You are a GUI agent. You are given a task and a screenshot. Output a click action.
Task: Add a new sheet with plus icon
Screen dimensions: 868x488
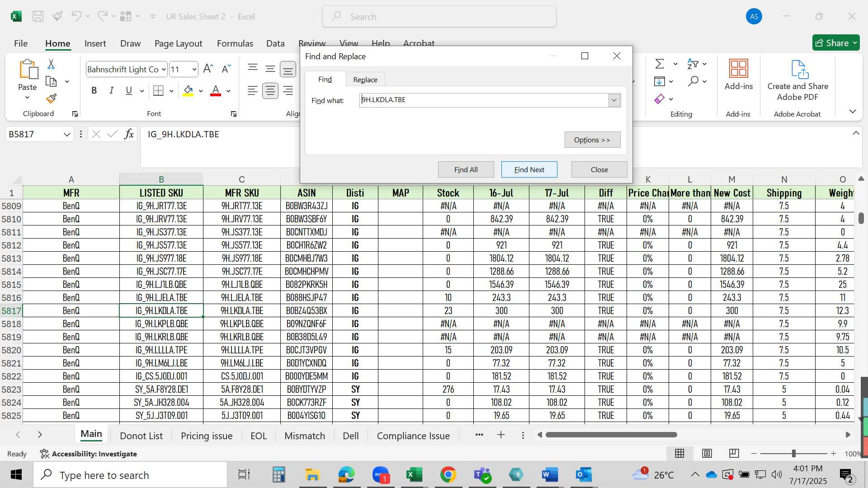[501, 435]
